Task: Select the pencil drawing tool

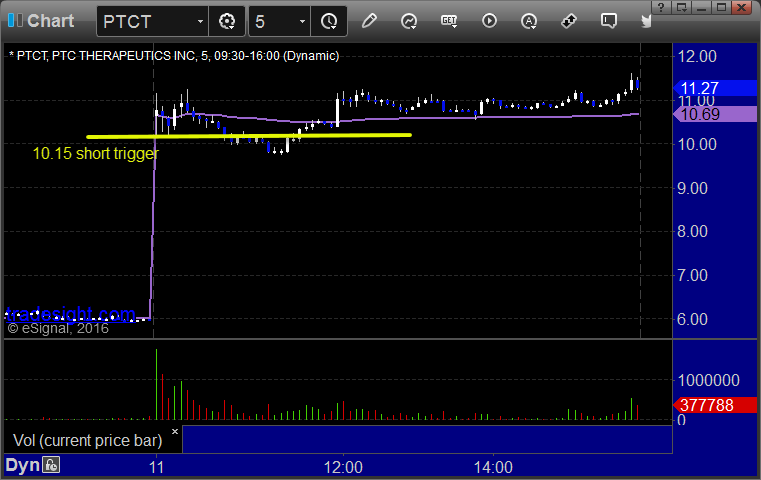Action: [369, 21]
